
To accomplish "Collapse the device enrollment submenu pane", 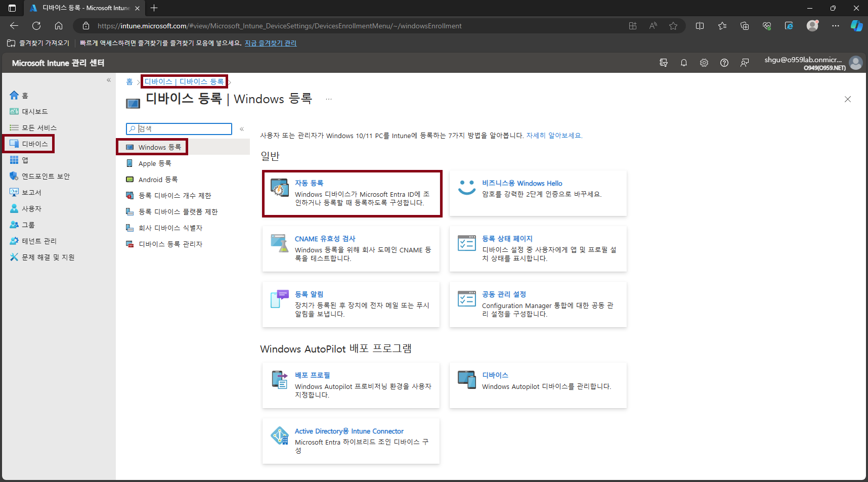I will pyautogui.click(x=242, y=129).
